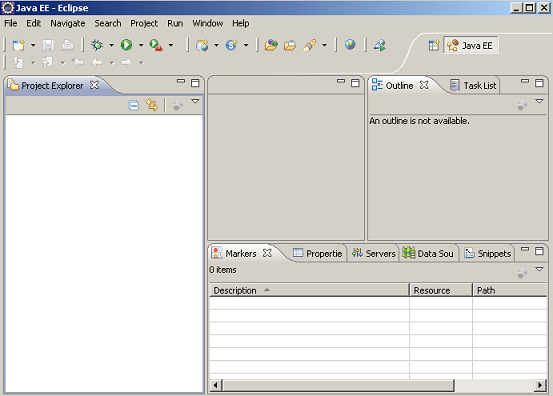Screen dimensions: 553x396
Task: Close the Project Explorer tab
Action: click(94, 85)
